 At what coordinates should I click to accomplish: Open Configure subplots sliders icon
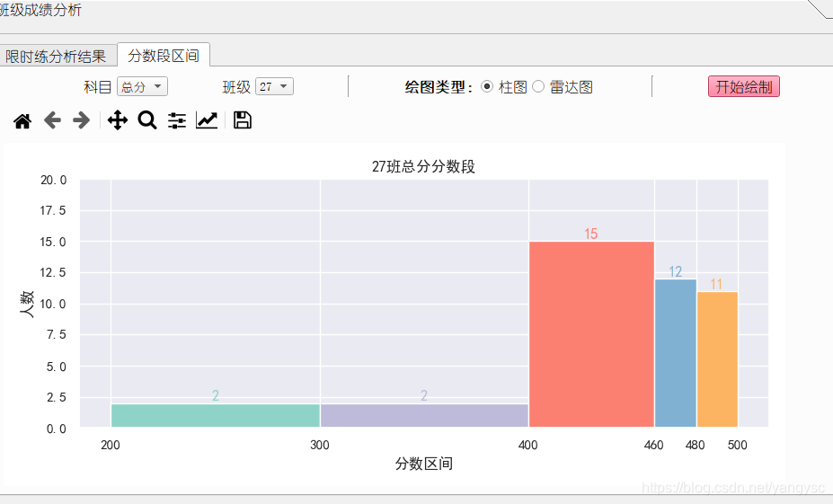[x=177, y=120]
